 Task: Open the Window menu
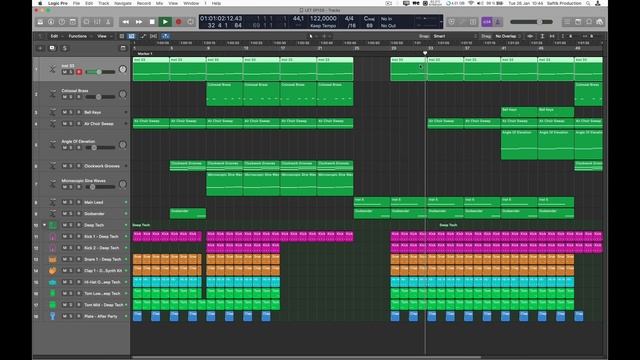pyautogui.click(x=191, y=3)
